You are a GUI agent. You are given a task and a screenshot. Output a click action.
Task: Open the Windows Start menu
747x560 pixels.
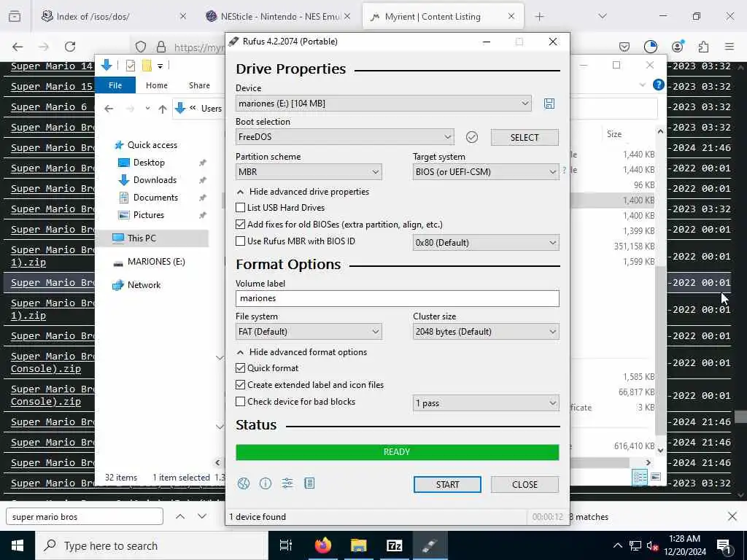click(18, 545)
